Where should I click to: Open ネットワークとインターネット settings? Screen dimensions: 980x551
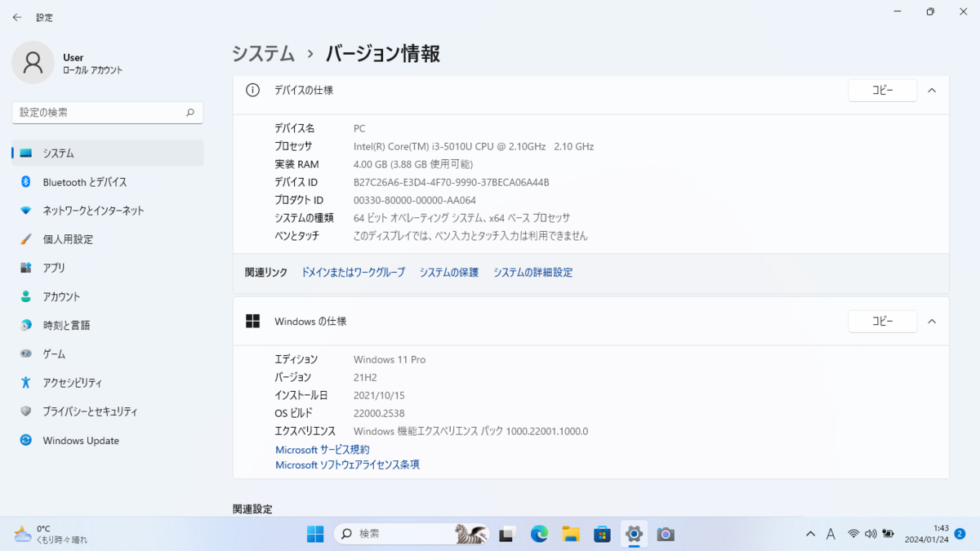(108, 211)
